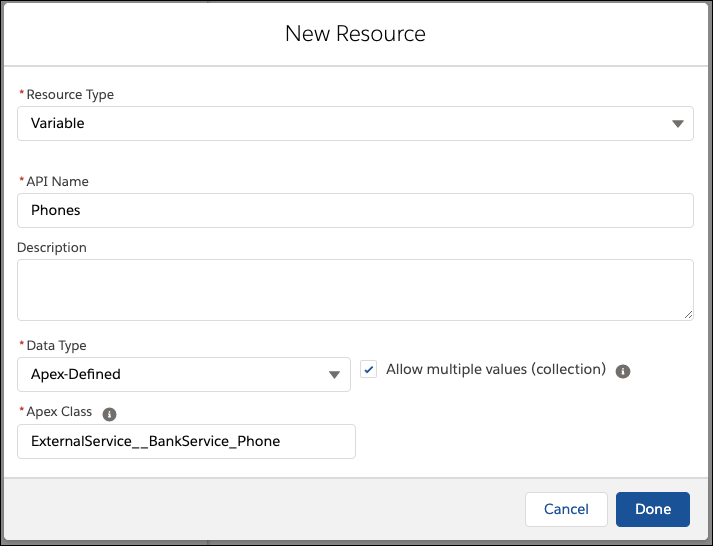Click the API Name field containing Phones

[x=355, y=210]
